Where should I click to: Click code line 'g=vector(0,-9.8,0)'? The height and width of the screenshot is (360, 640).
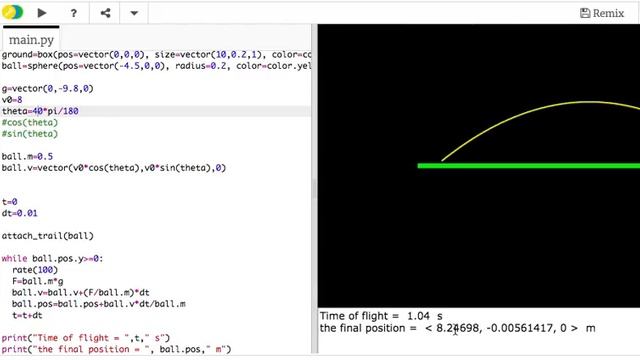47,89
